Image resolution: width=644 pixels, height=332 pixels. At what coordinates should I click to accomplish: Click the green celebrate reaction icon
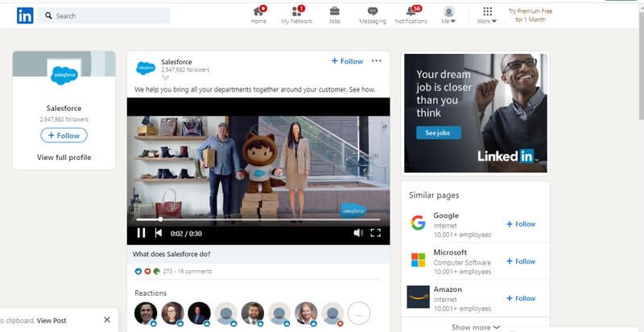point(156,271)
